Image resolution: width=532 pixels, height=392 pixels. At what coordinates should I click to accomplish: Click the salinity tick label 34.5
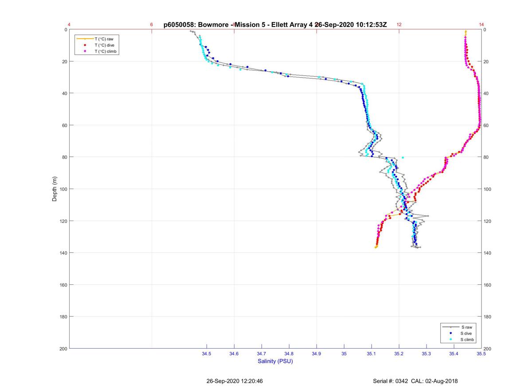(207, 353)
